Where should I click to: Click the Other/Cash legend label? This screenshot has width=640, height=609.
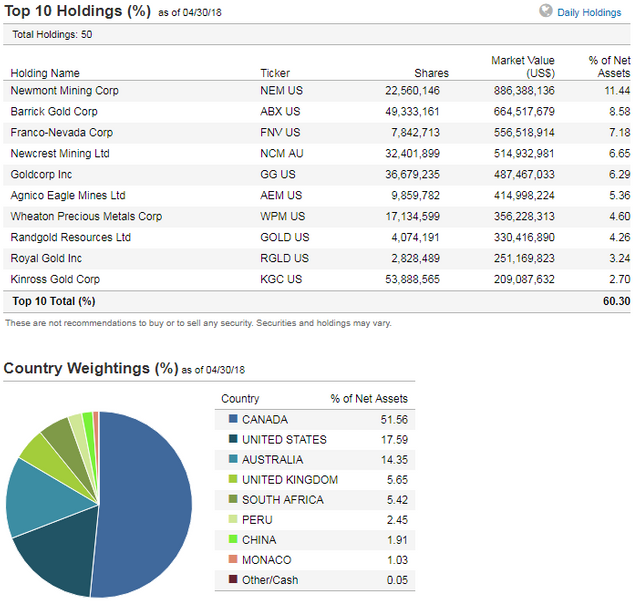click(270, 579)
